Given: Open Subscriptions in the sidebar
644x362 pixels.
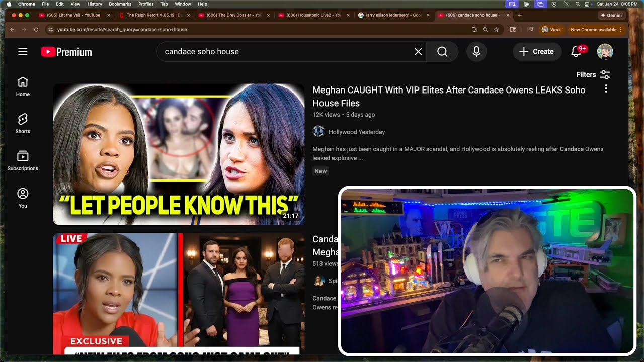Looking at the screenshot, I should tap(23, 161).
